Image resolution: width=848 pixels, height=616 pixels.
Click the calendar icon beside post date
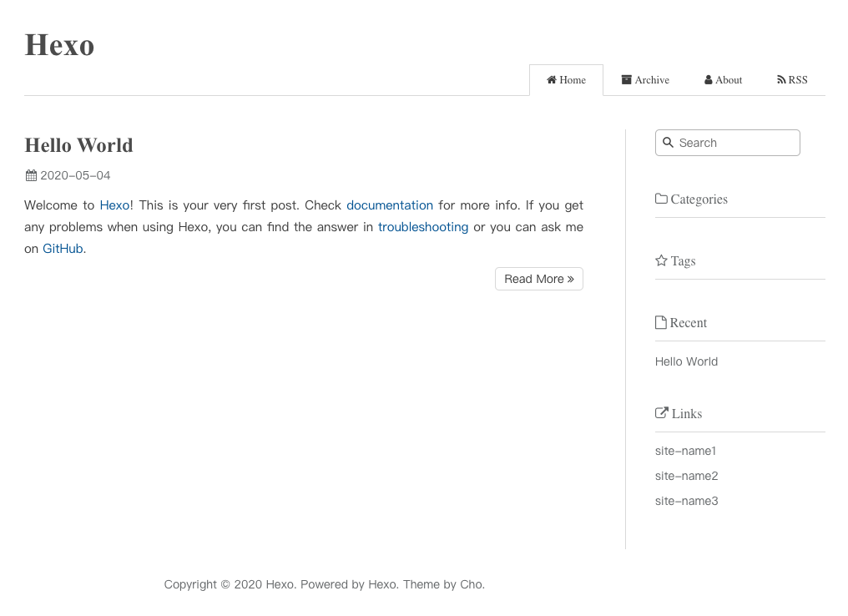point(31,175)
